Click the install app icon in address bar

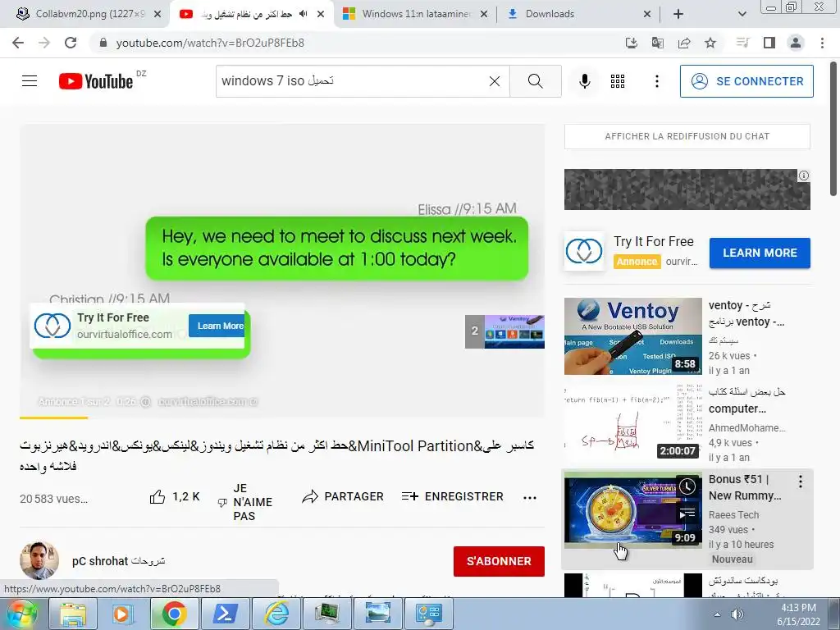coord(632,43)
